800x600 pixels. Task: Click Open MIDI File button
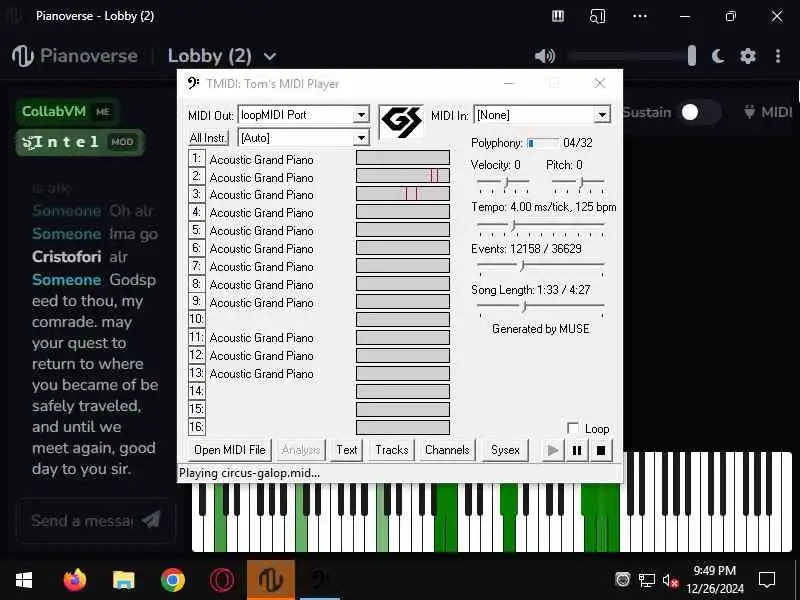coord(230,450)
